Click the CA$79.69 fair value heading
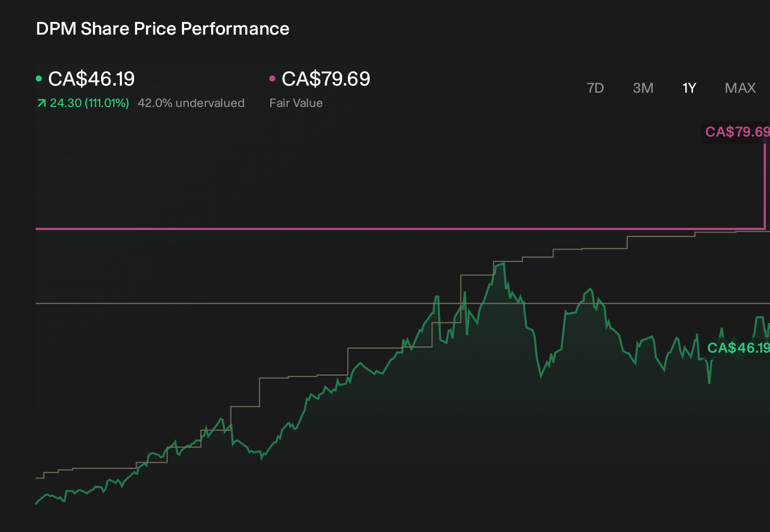 tap(326, 79)
